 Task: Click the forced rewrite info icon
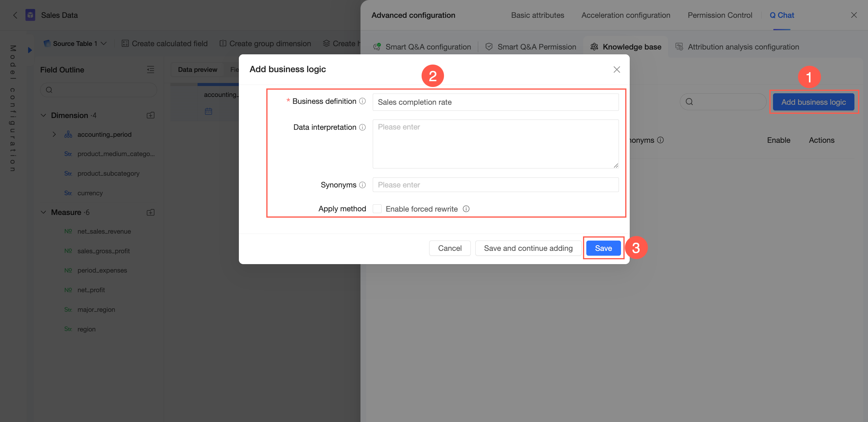coord(466,209)
